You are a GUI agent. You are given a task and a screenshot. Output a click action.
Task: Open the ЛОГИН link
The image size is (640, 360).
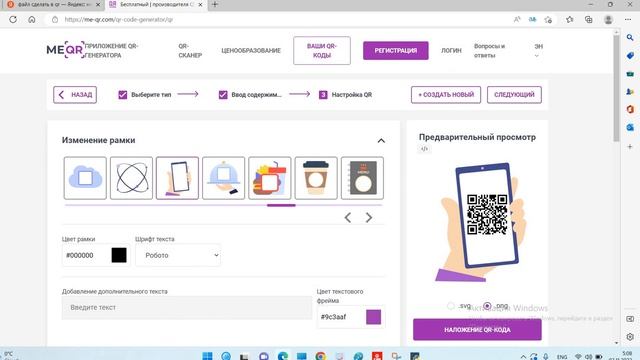point(451,51)
